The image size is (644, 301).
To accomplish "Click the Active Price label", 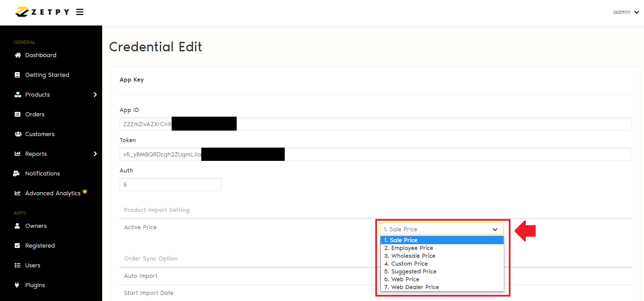I will click(140, 227).
